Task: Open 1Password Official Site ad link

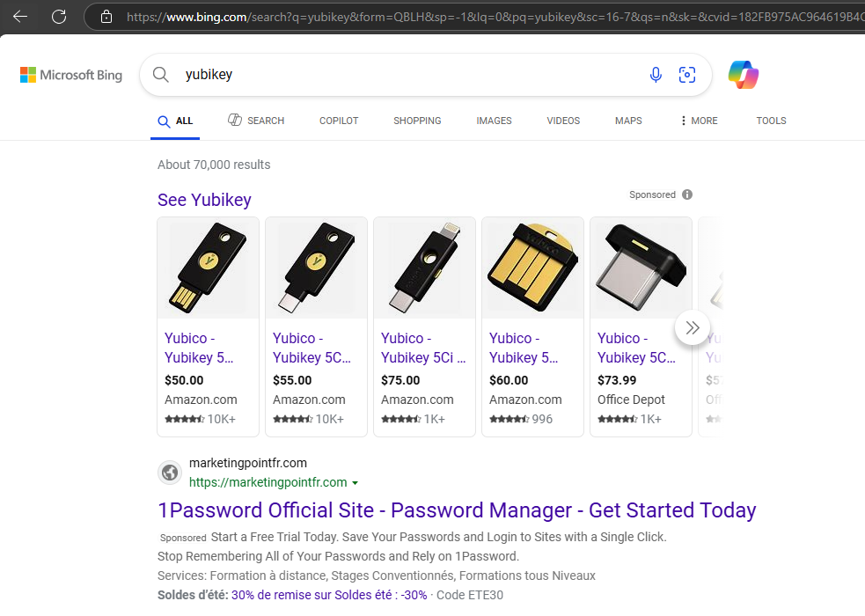Action: pyautogui.click(x=457, y=510)
